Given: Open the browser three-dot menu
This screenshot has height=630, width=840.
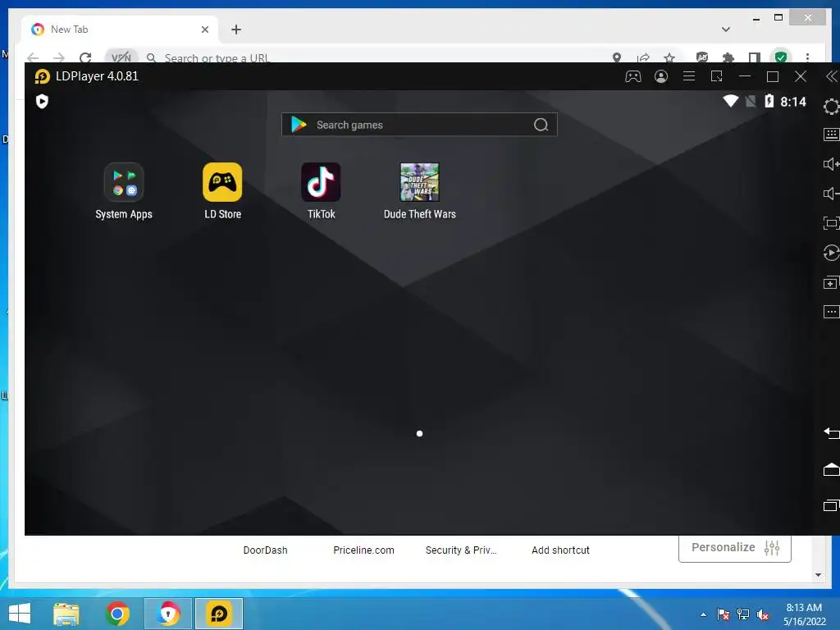Looking at the screenshot, I should 807,57.
